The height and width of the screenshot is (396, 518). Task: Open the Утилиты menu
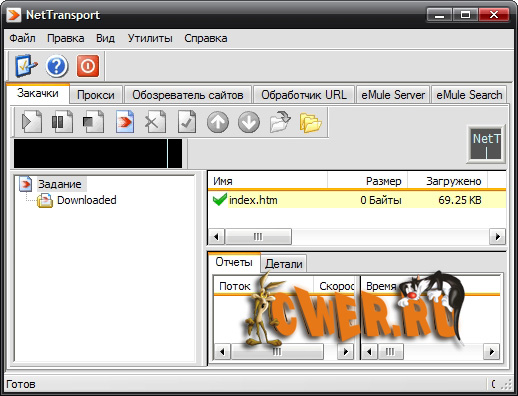point(150,38)
